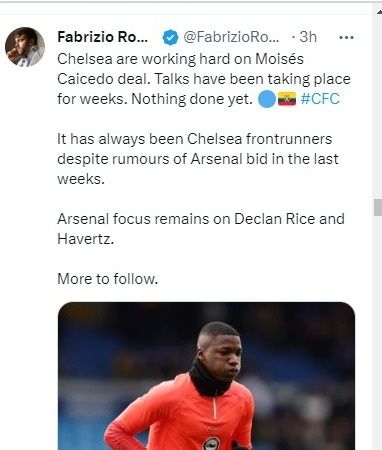Click the Chelsea frontrunners paragraph

click(198, 159)
